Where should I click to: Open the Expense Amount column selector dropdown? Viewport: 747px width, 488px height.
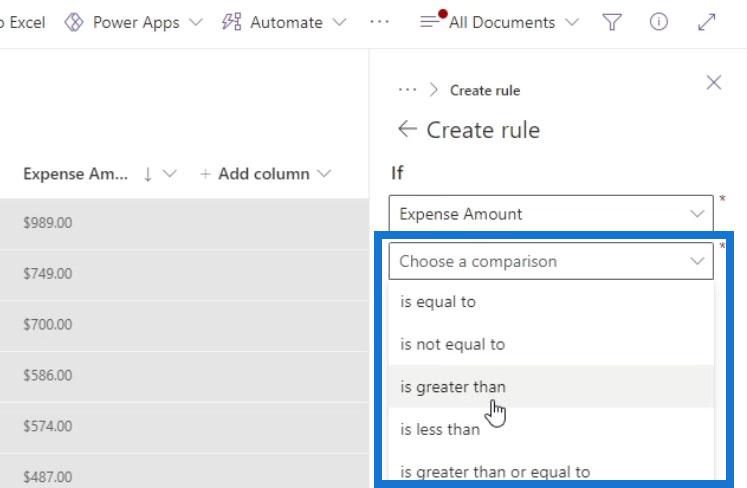point(551,214)
